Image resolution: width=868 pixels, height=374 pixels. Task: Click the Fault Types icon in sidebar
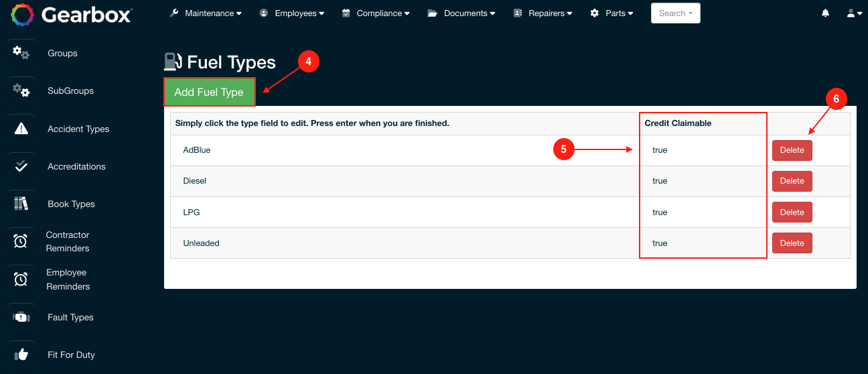coord(21,317)
